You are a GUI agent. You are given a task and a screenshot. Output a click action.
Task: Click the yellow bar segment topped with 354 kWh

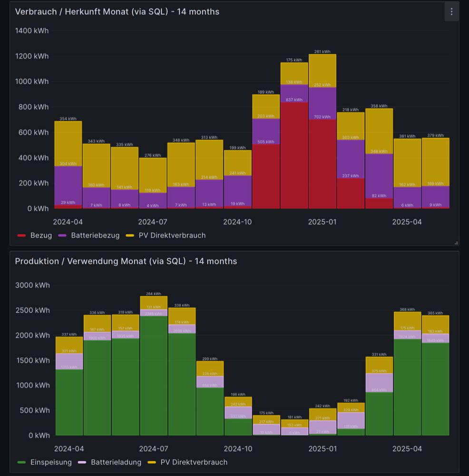point(68,144)
